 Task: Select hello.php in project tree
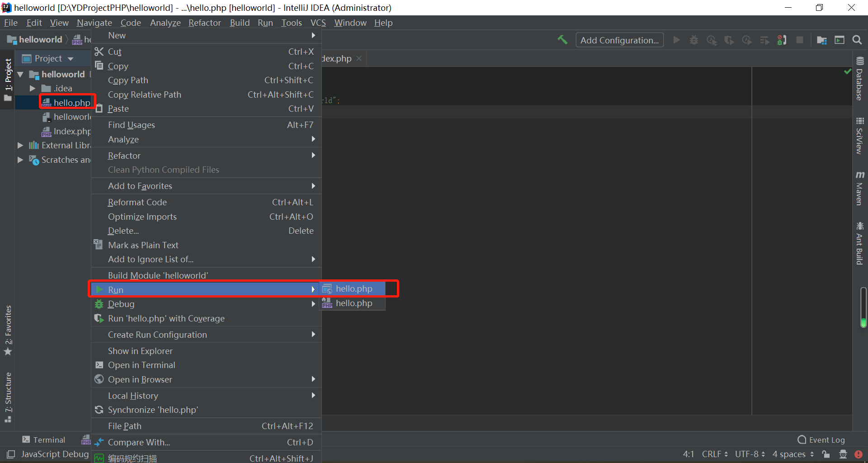[x=66, y=103]
